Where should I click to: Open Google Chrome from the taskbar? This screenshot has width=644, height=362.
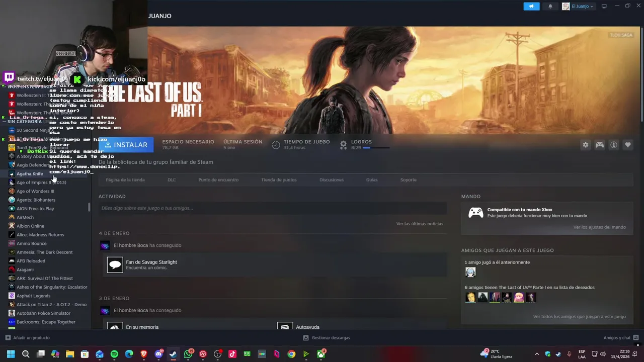pyautogui.click(x=291, y=354)
